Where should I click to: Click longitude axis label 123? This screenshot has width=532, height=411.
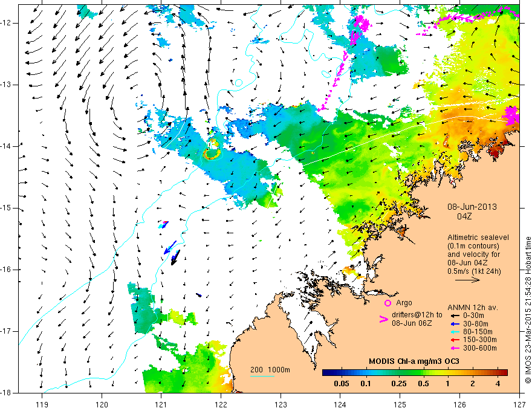click(281, 404)
